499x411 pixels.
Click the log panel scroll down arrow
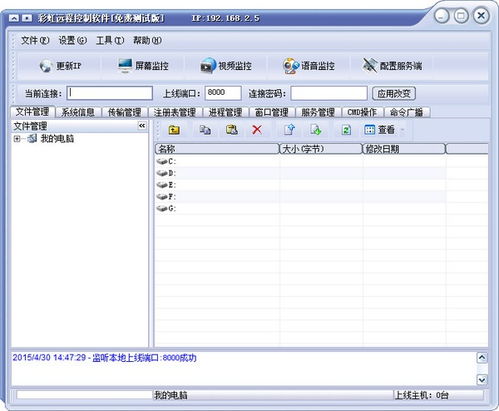coord(482,380)
